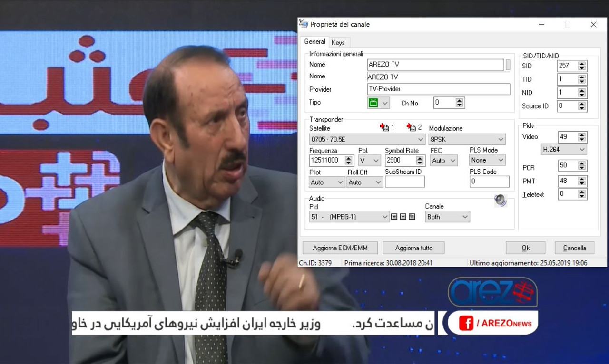Open the FEC Auto dropdown
This screenshot has height=364, width=609.
(x=444, y=161)
